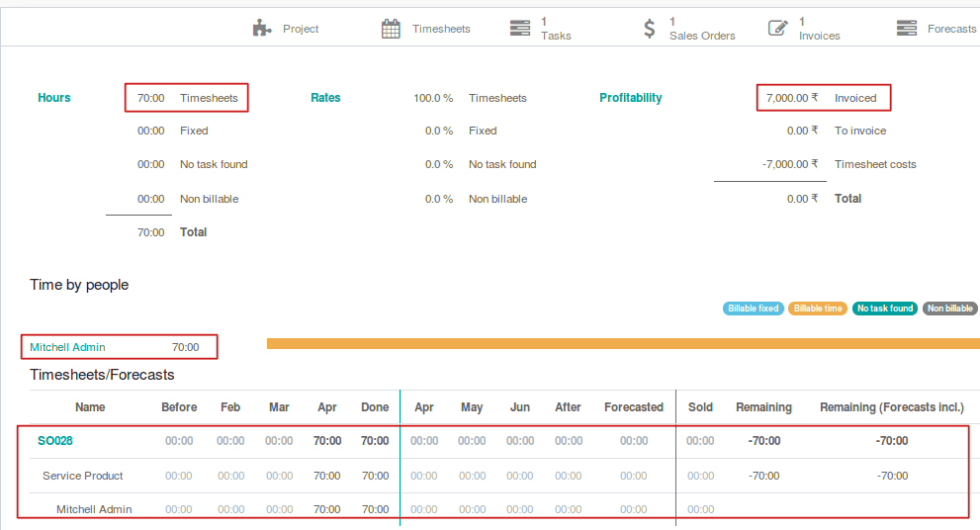Viewport: 980px width, 530px height.
Task: Click the 00:00 Fixed hours value
Action: (150, 131)
